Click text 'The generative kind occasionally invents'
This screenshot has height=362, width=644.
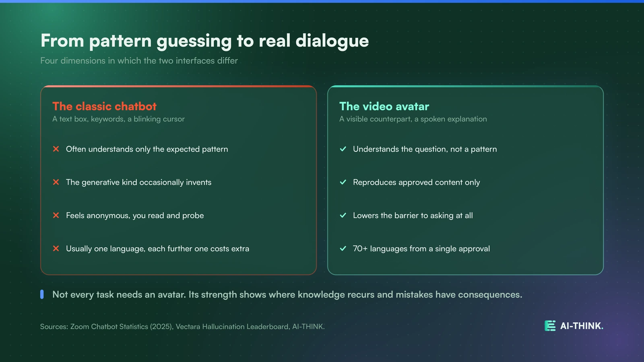(138, 182)
